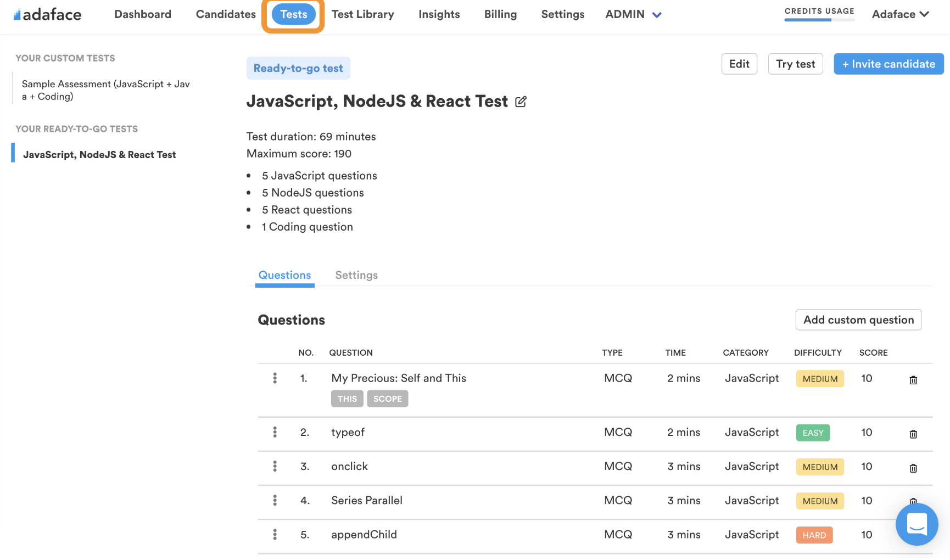Click the Adaface logo
The image size is (950, 560).
(x=47, y=14)
